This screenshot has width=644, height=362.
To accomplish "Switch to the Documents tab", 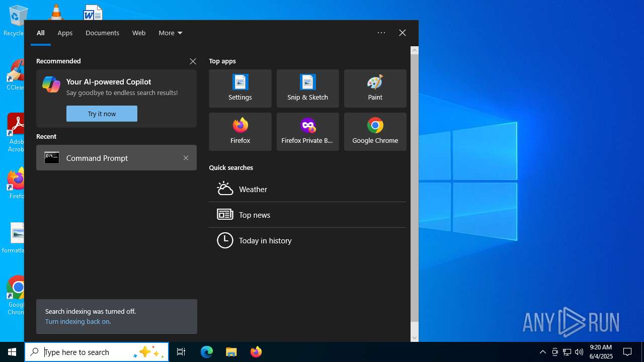I will point(102,33).
